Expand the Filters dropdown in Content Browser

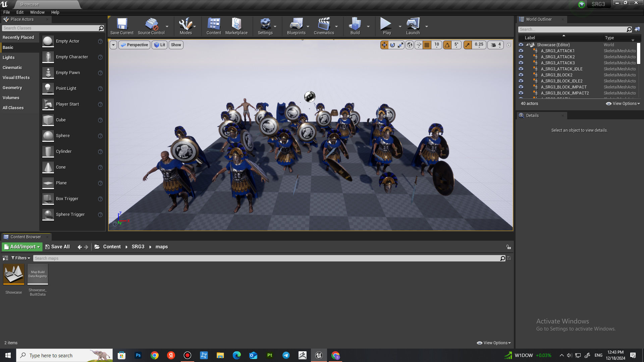point(21,258)
